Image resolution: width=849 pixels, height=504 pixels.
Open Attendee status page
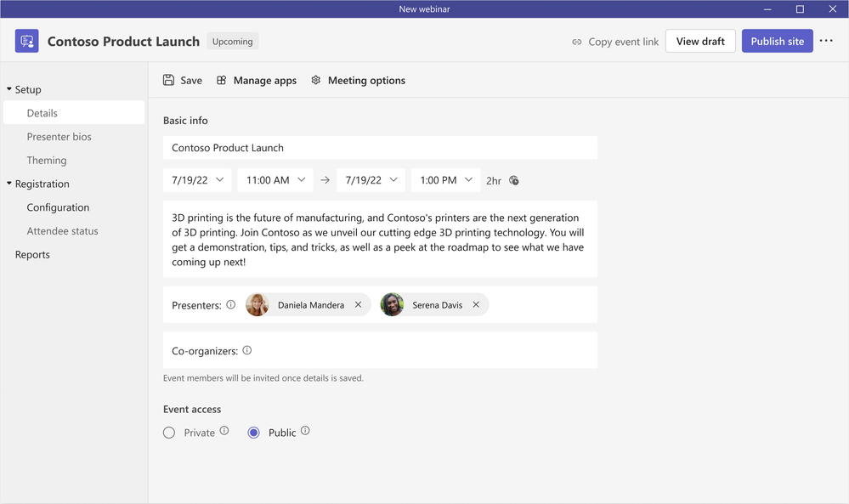coord(62,230)
